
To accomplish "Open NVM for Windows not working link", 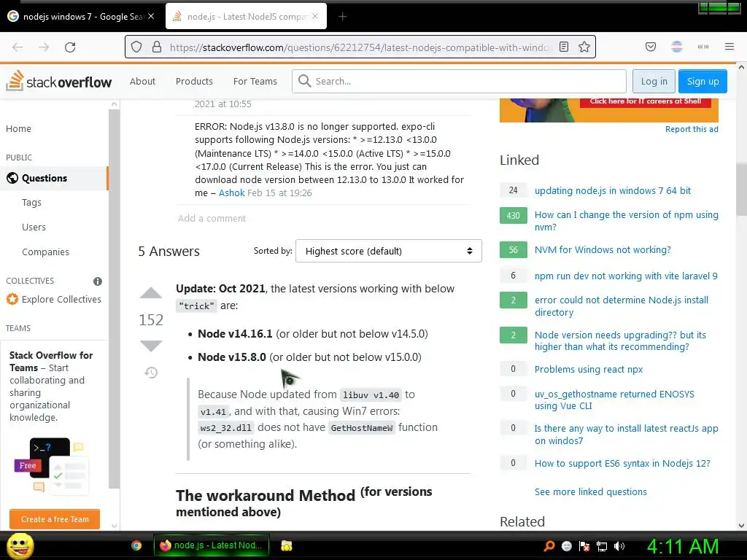I will (x=603, y=249).
